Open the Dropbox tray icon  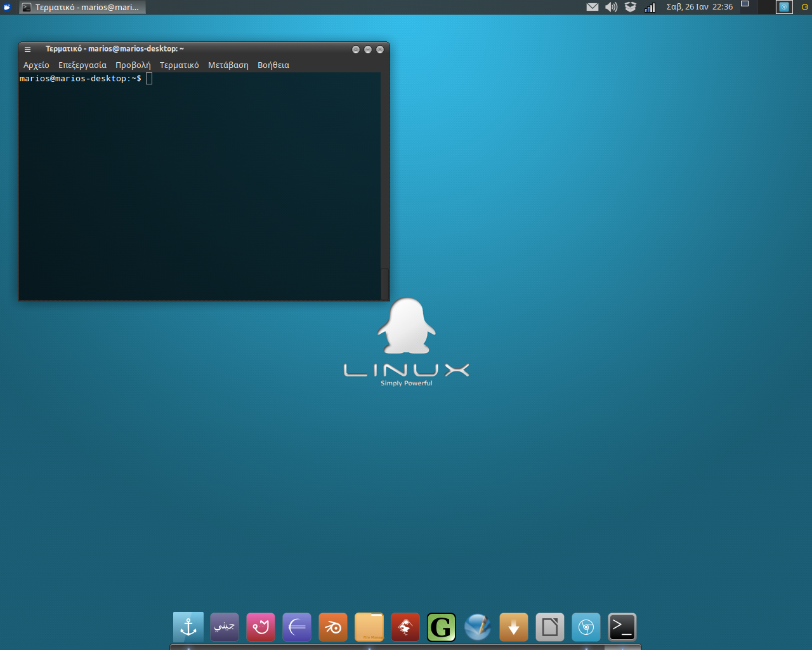tap(631, 7)
